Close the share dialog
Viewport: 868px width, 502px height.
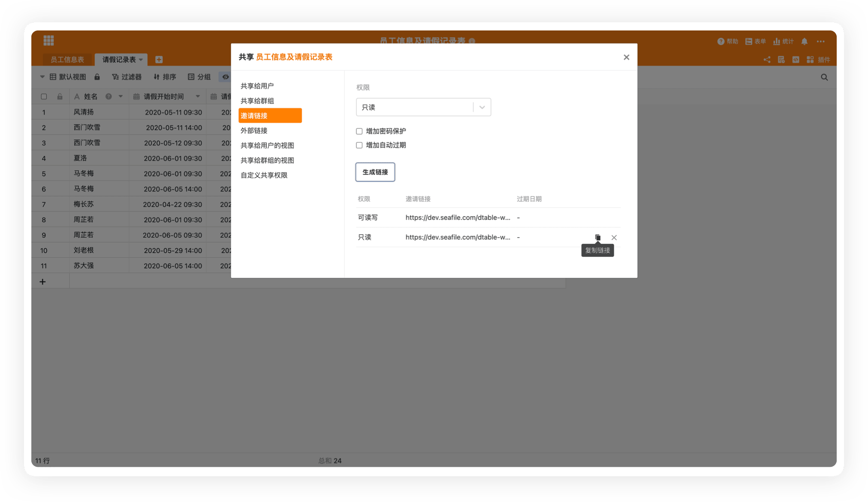[626, 57]
